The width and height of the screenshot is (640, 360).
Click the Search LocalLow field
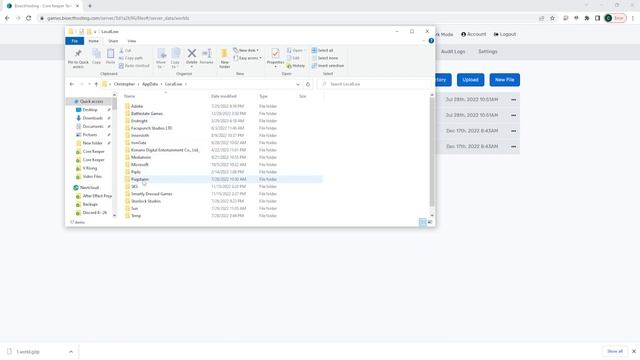(x=374, y=84)
